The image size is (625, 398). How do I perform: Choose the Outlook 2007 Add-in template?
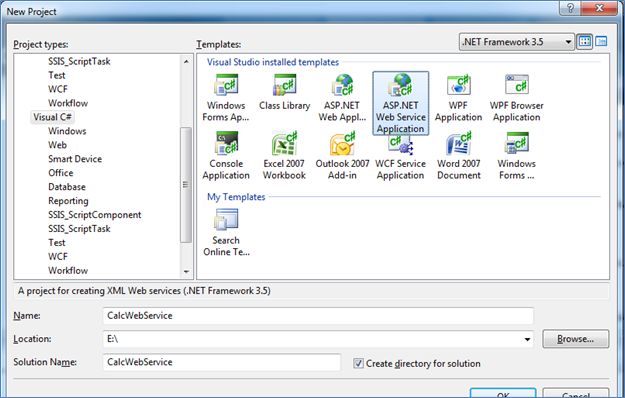pyautogui.click(x=342, y=156)
